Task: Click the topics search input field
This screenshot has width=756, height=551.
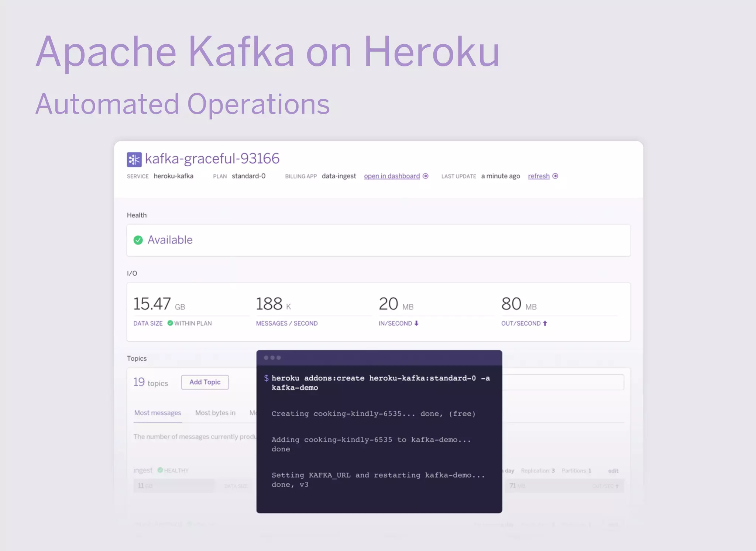Action: (x=563, y=382)
